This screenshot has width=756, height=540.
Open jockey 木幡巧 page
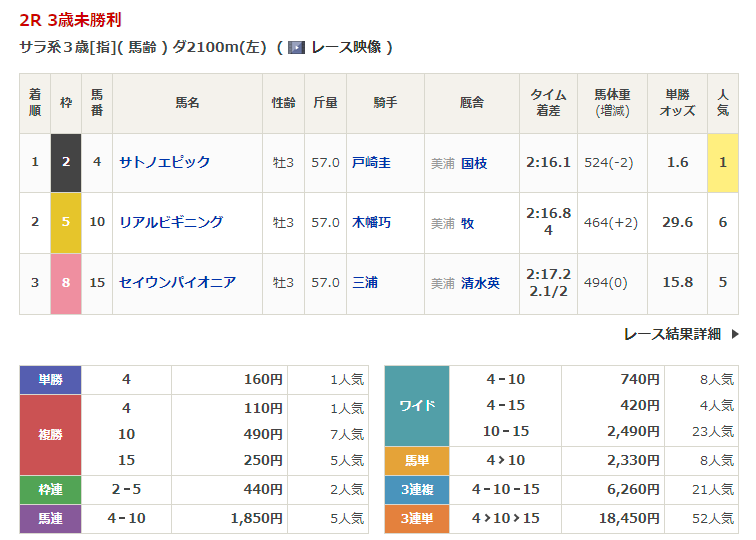(371, 222)
